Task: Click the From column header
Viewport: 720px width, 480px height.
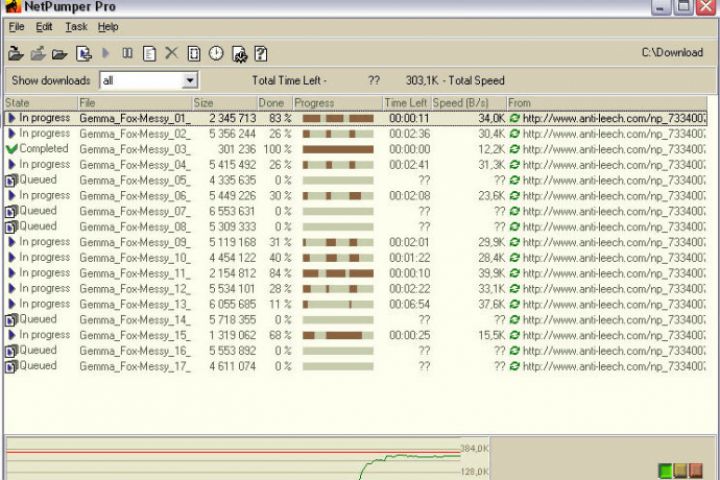Action: click(607, 103)
